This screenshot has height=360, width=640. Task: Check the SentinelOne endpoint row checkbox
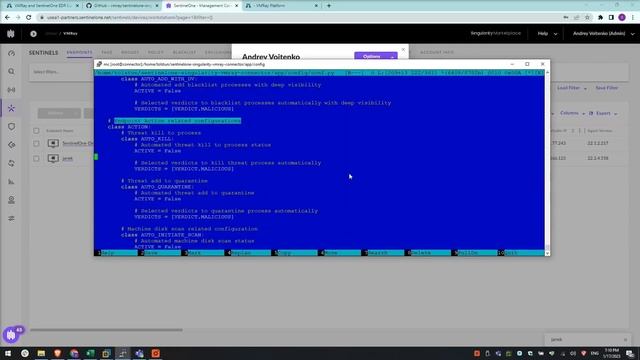[x=36, y=143]
